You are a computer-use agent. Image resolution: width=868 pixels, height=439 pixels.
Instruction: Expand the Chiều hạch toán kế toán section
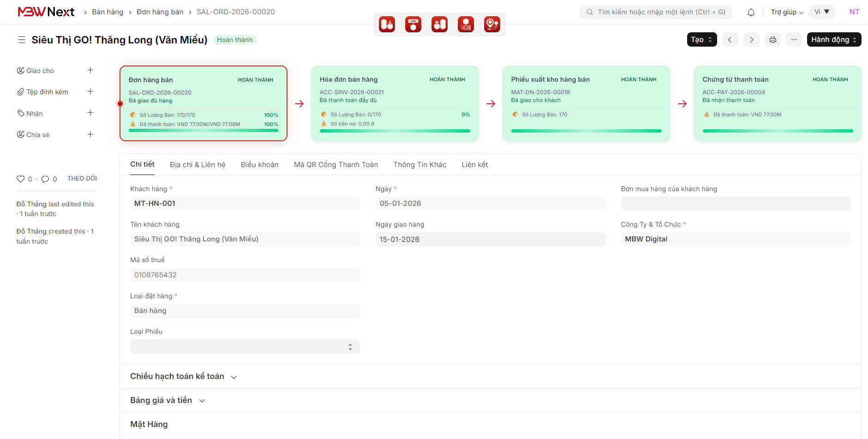pos(183,377)
